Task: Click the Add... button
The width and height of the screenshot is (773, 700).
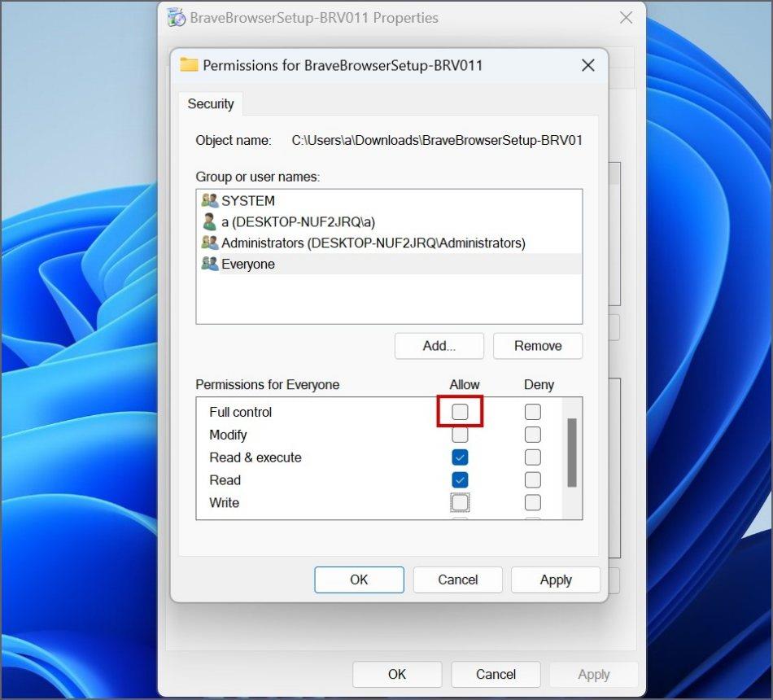Action: [x=439, y=346]
